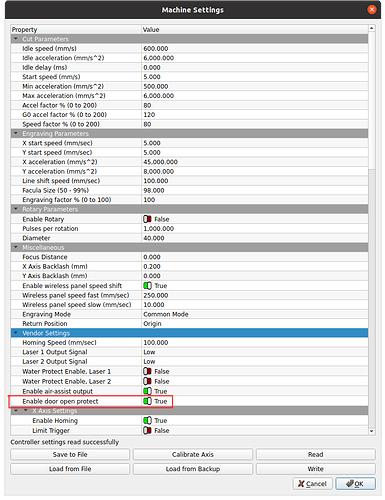Select the Focus Distance property row
Screen dimensions: 385x500
click(x=190, y=257)
